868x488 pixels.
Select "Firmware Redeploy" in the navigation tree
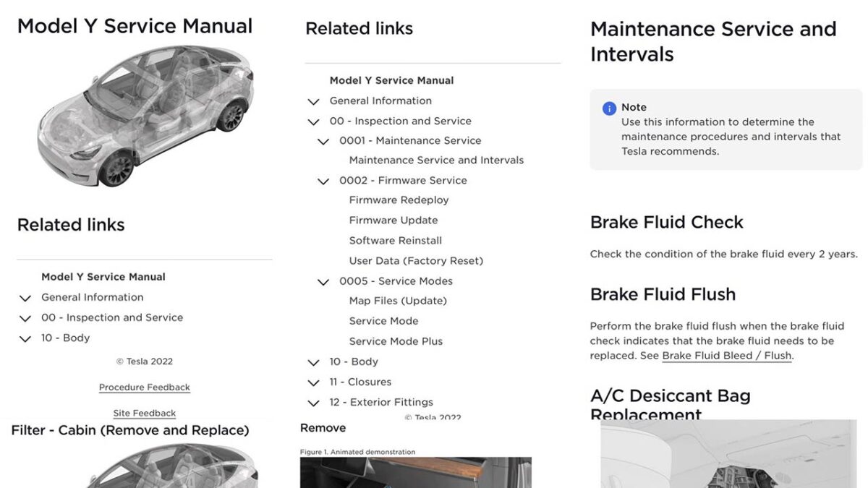(x=400, y=200)
